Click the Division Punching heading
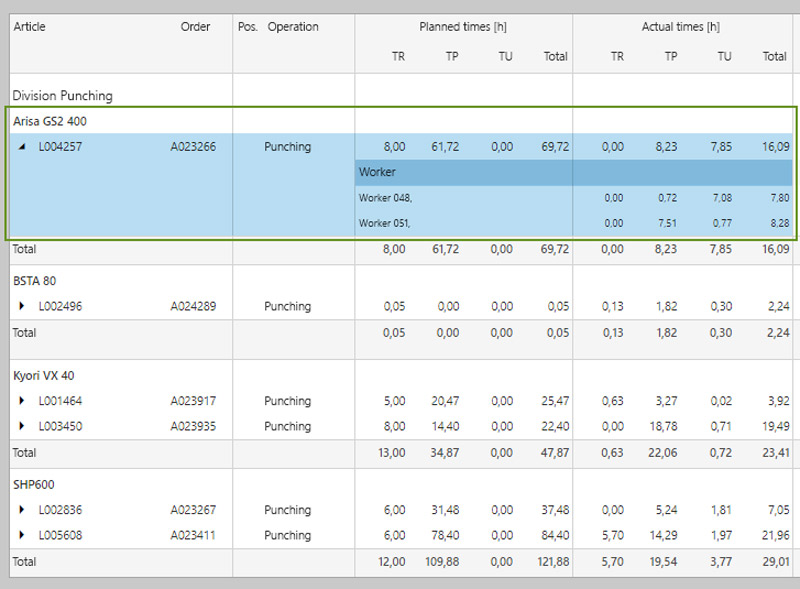Image resolution: width=800 pixels, height=589 pixels. (x=62, y=96)
